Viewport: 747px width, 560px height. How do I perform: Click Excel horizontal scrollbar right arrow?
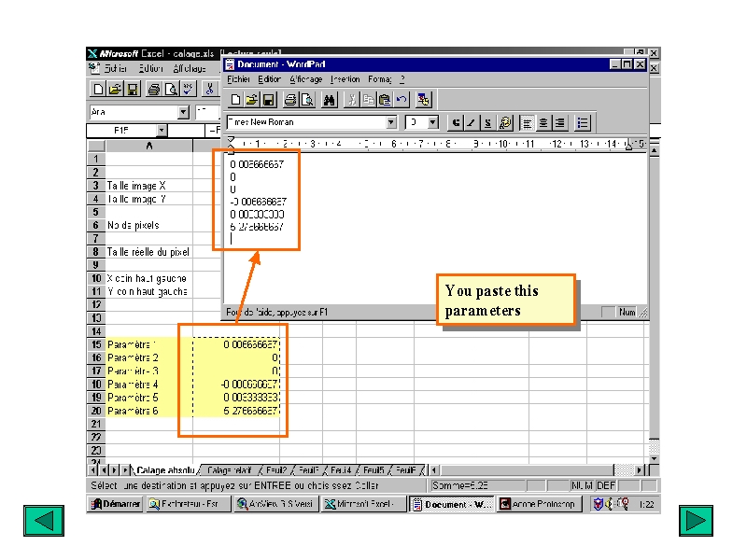click(640, 470)
